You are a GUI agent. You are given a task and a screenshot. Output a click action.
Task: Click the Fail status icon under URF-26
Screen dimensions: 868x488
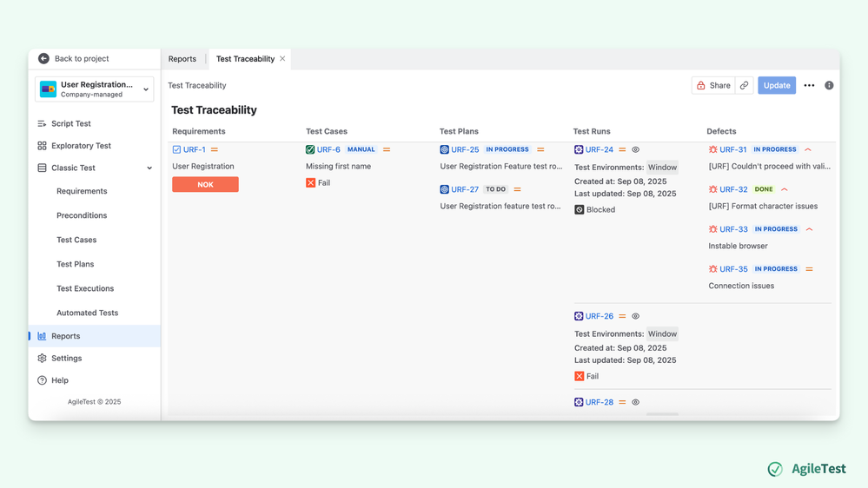point(579,376)
